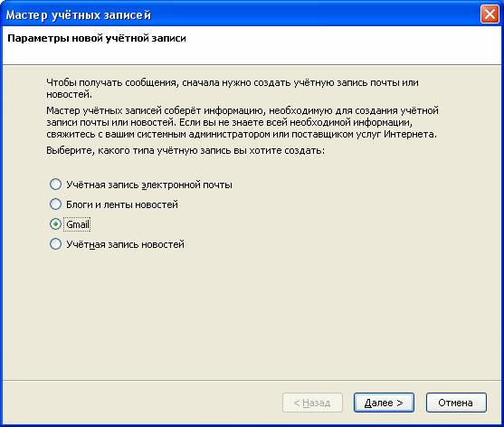Screen dimensions: 504x427
Task: Choose the Блоги и ленты новостей radio option
Action: pyautogui.click(x=55, y=204)
